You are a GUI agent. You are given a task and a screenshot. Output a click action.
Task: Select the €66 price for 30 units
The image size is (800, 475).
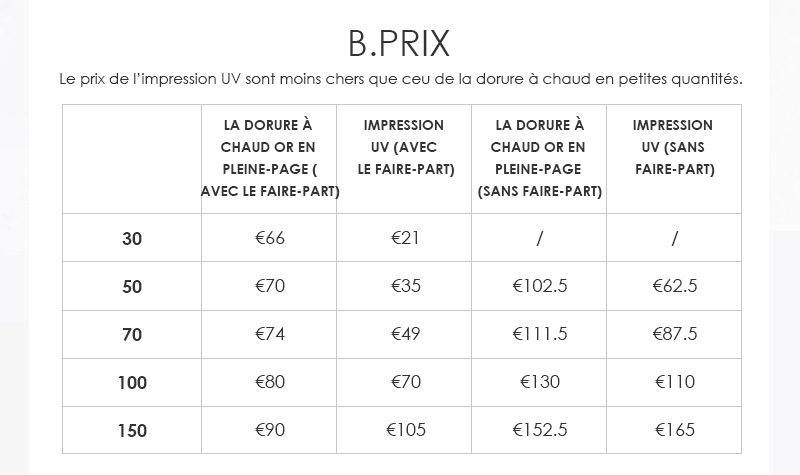(270, 238)
